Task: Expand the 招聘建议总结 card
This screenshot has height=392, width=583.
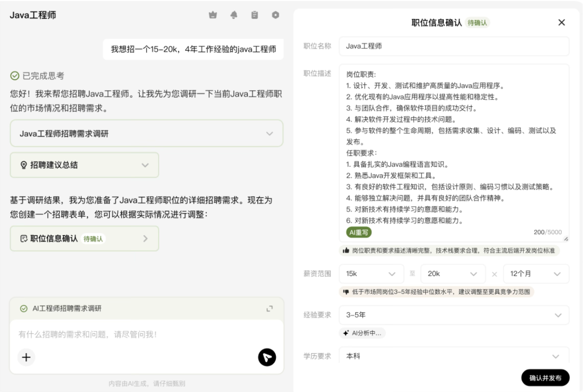Action: pyautogui.click(x=84, y=165)
